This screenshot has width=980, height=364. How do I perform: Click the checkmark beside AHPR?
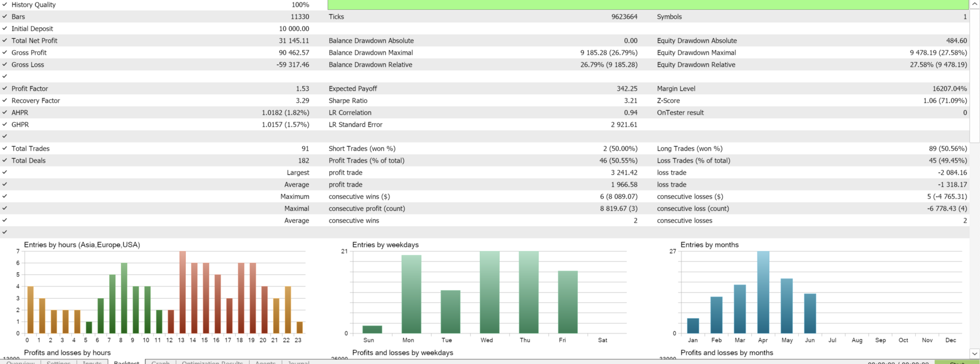[x=5, y=112]
